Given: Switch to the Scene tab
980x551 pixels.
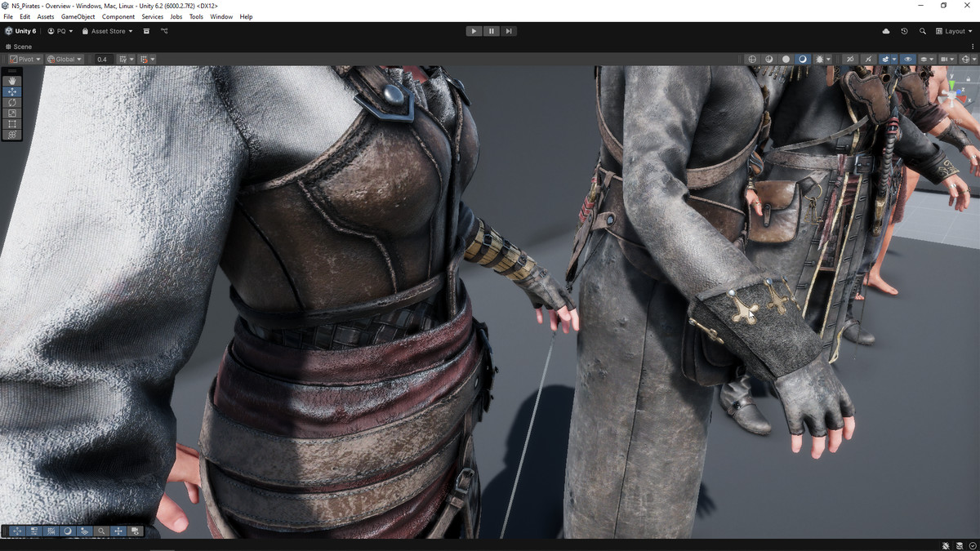Looking at the screenshot, I should tap(19, 47).
